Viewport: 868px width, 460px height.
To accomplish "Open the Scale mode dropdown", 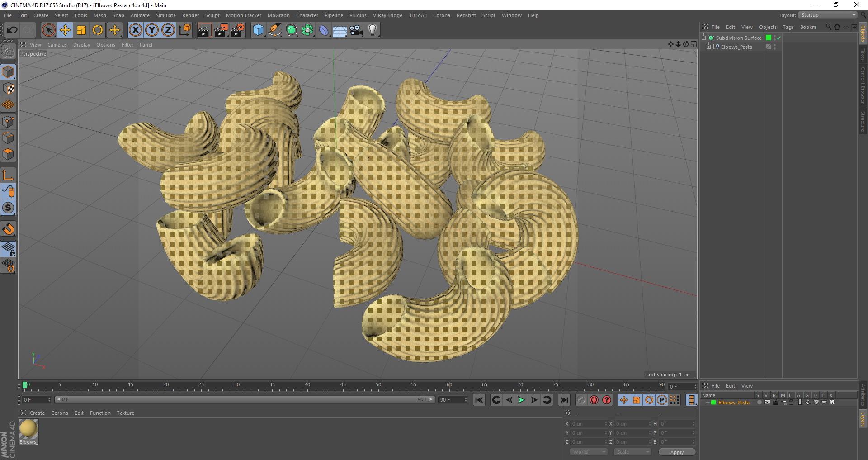I will [x=632, y=452].
